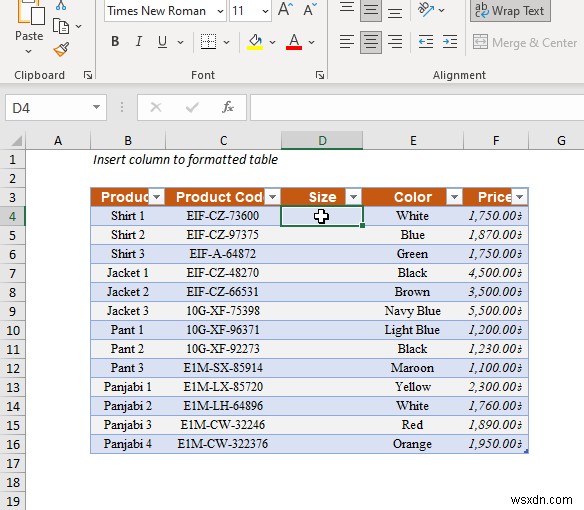Image resolution: width=584 pixels, height=510 pixels.
Task: Select column E header
Action: click(x=413, y=140)
